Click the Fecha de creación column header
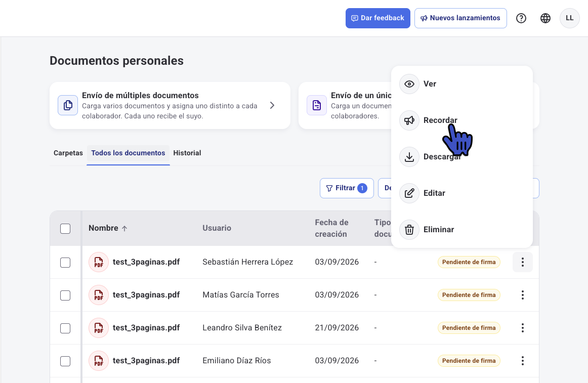Viewport: 588px width, 383px height. 331,228
